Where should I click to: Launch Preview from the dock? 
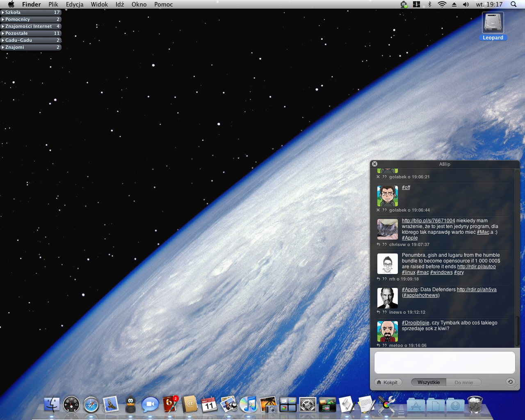tap(229, 405)
